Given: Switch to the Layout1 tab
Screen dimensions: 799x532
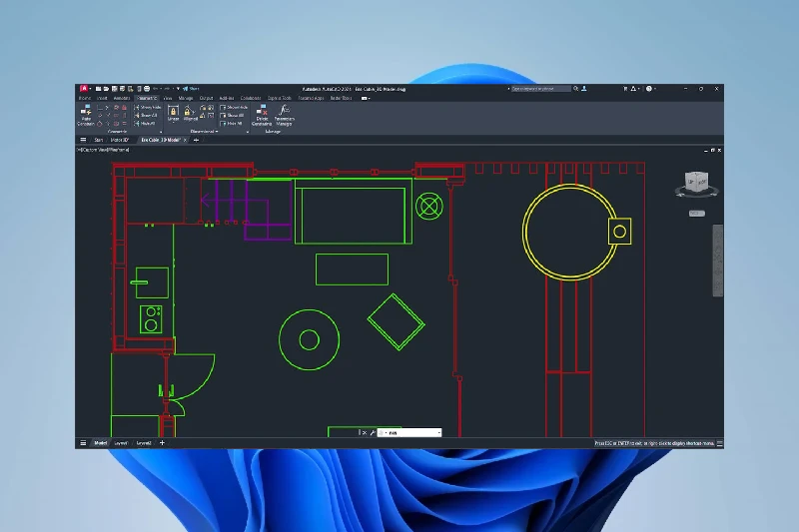Looking at the screenshot, I should [121, 442].
